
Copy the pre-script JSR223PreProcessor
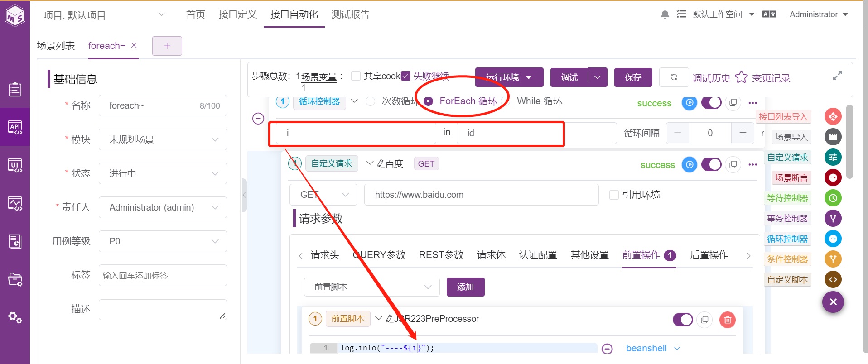[704, 320]
